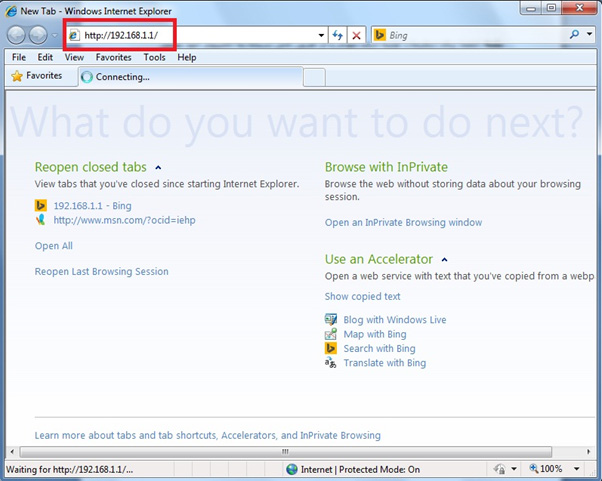Viewport: 602px width, 481px height.
Task: Click the Browse with InPrivate heading
Action: [x=386, y=167]
